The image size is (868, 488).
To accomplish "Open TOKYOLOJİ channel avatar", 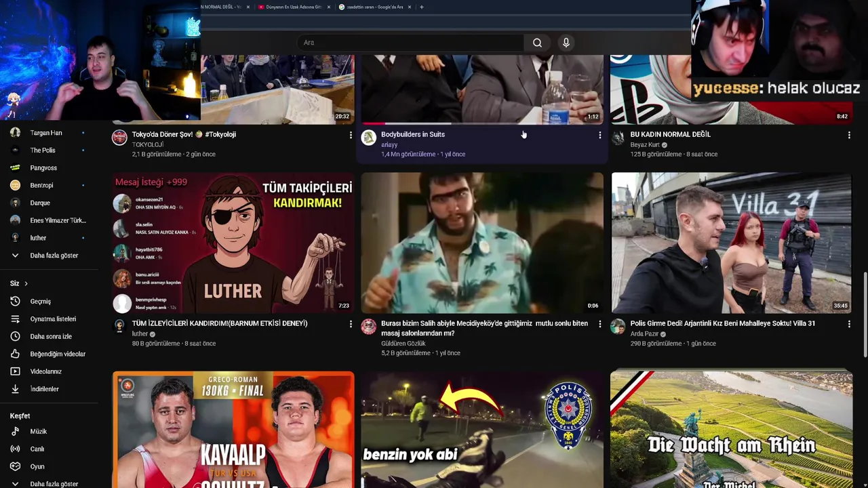I will pyautogui.click(x=119, y=138).
